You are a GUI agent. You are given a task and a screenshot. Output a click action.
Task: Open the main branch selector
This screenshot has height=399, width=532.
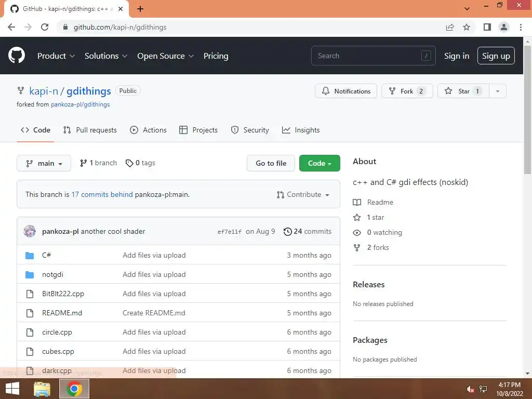click(x=44, y=163)
